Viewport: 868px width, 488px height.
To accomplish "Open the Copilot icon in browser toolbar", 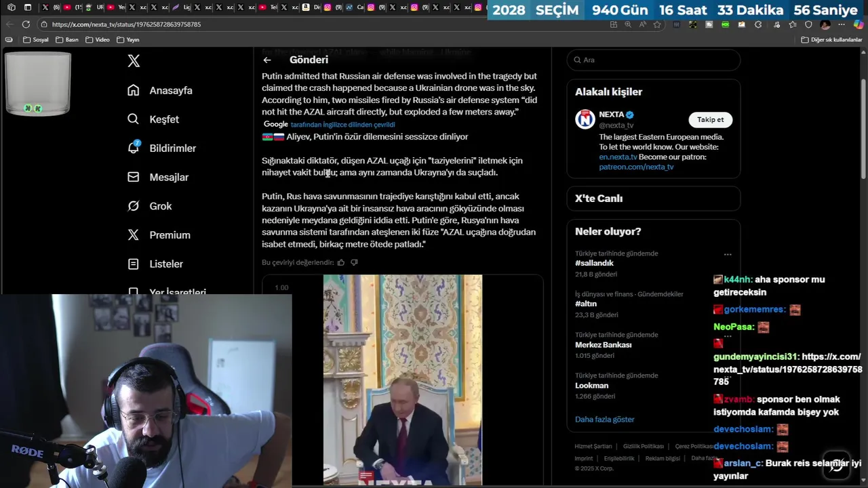I will click(x=859, y=24).
